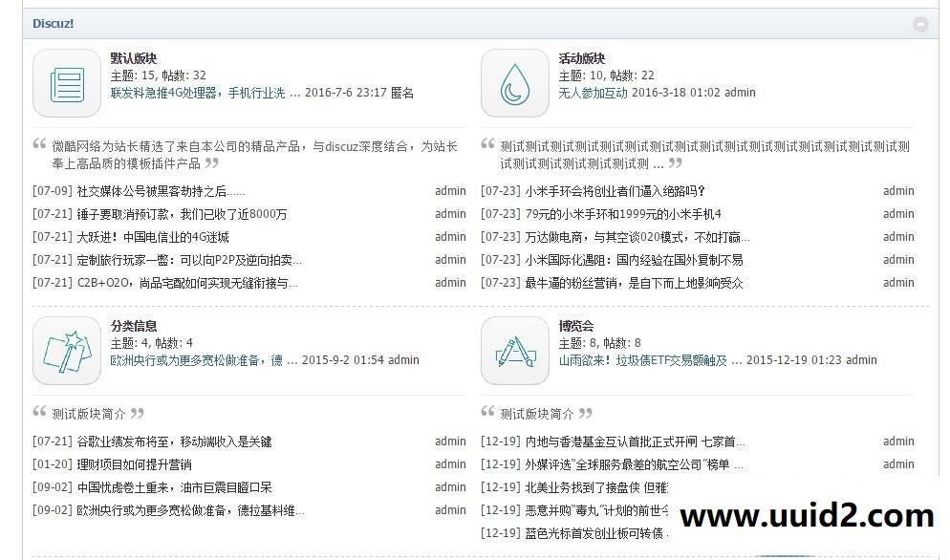950x560 pixels.
Task: Open latest post 联发科急推4G处理器
Action: click(197, 93)
